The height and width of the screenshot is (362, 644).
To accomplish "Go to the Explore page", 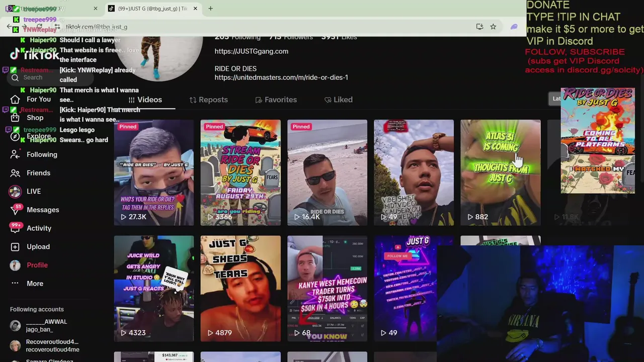I will click(31, 136).
